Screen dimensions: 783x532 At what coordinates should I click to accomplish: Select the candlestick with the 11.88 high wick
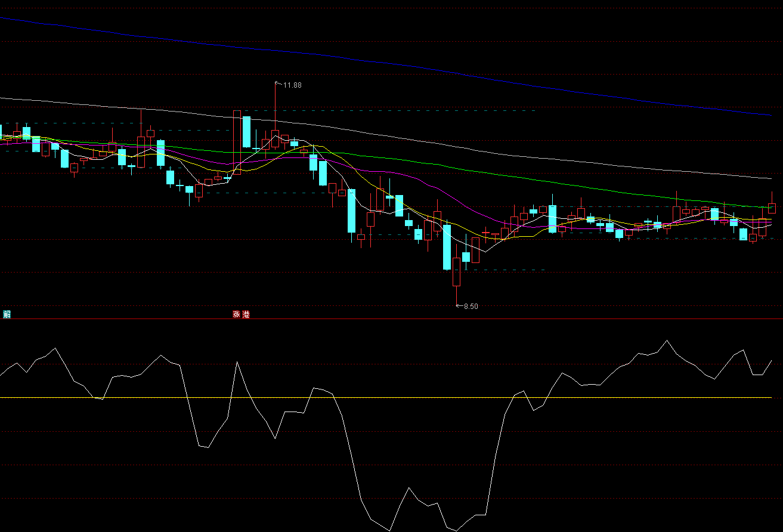click(276, 138)
